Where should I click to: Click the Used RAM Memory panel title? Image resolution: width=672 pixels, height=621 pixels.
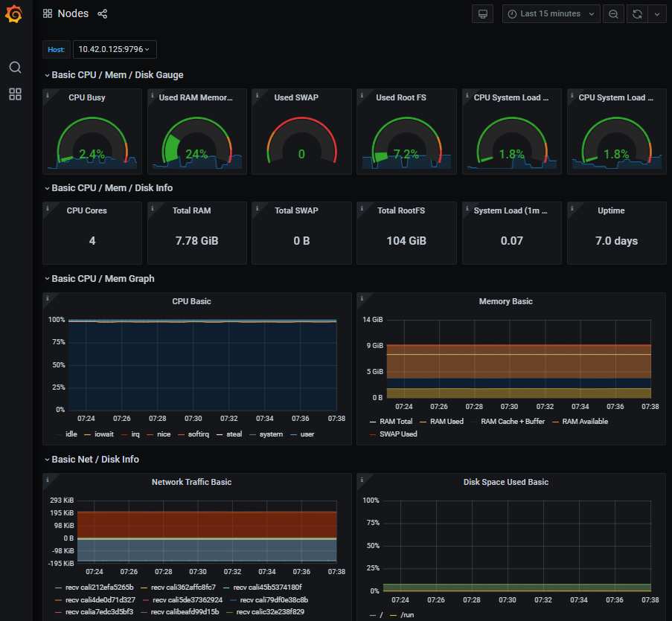click(196, 97)
